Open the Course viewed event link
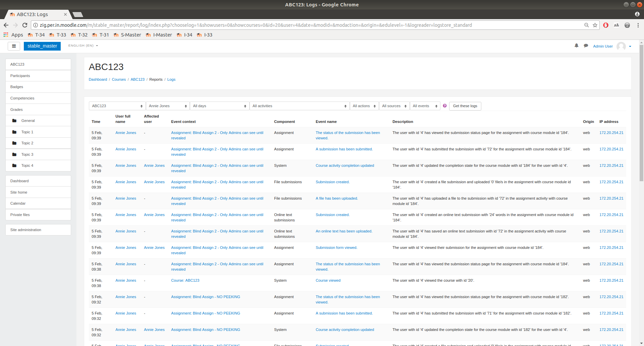Viewport: 644px width, 346px height. [328, 280]
